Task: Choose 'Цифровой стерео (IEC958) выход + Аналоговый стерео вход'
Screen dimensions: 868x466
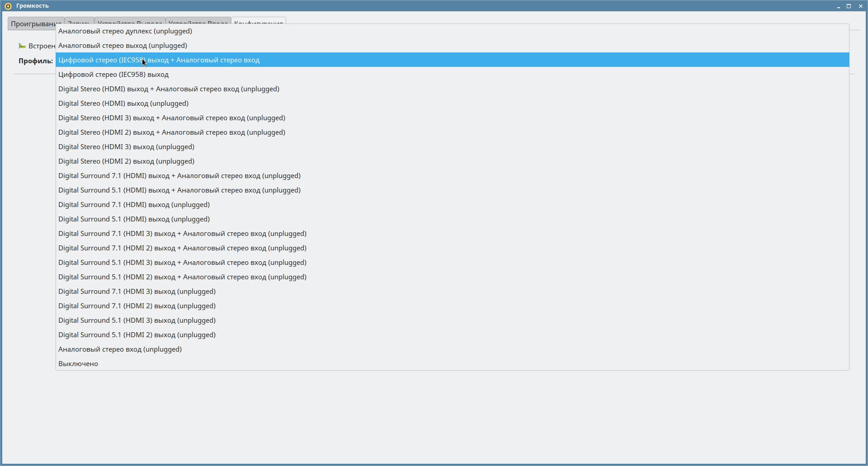Action: pos(452,60)
